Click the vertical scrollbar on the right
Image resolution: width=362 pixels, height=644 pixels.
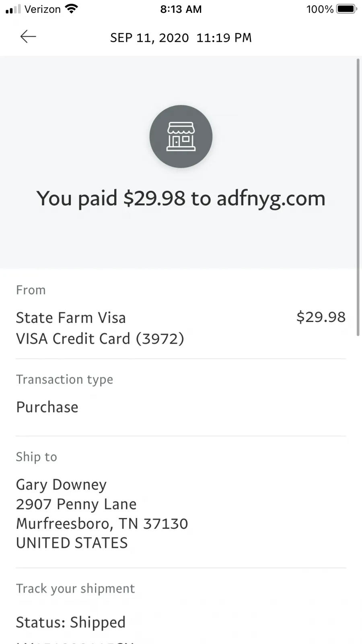[x=358, y=197]
